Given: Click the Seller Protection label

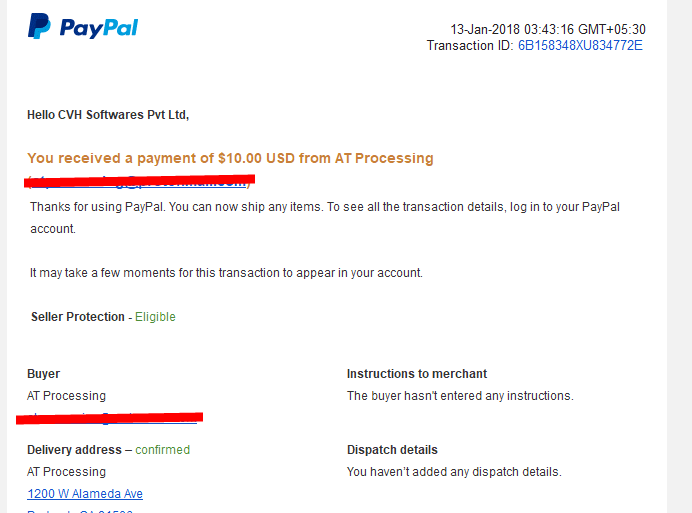Looking at the screenshot, I should 78,317.
